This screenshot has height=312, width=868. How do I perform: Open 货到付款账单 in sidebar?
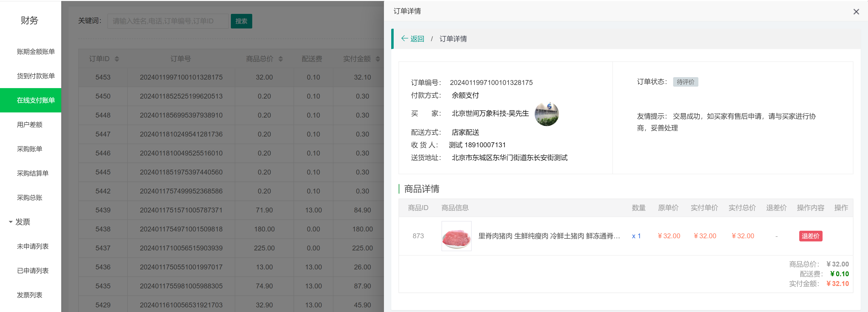(x=36, y=76)
